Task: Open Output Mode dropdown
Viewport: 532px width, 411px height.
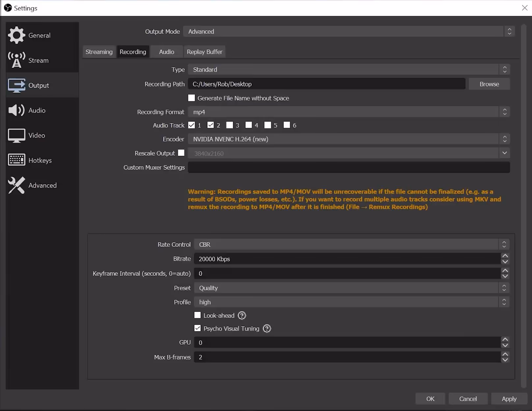Action: tap(349, 32)
